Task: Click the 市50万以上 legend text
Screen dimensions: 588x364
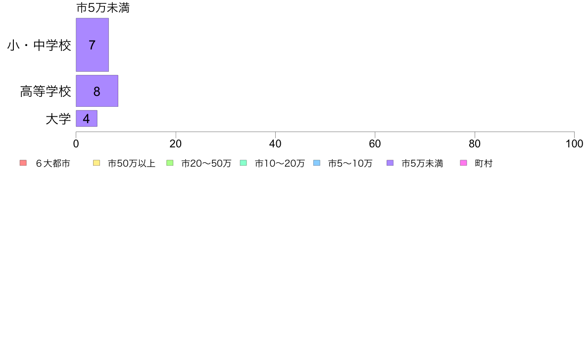Action: point(131,163)
